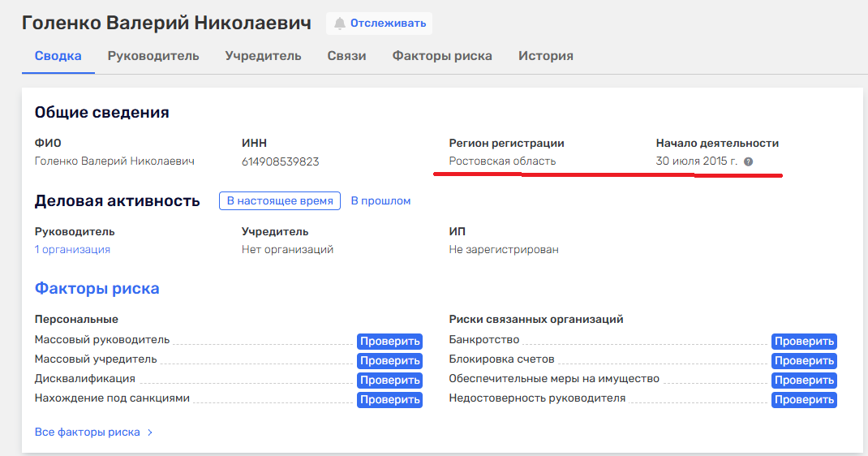
Task: Check Массовый учредитель risk factor
Action: (x=389, y=361)
